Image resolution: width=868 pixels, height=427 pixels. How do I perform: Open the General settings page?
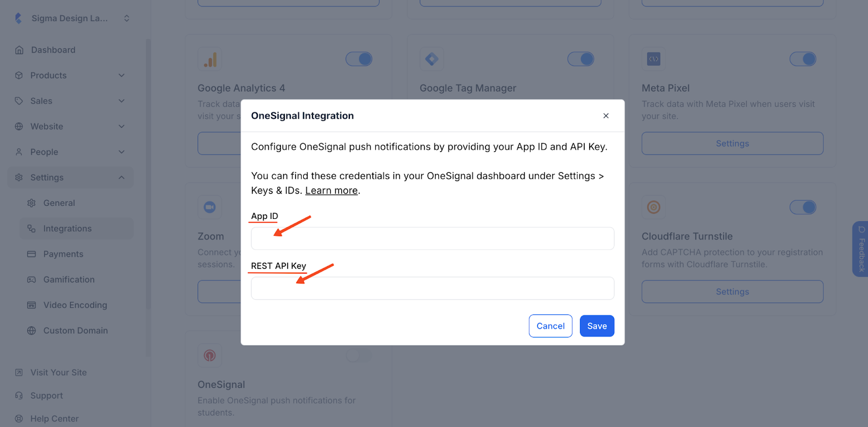click(59, 203)
